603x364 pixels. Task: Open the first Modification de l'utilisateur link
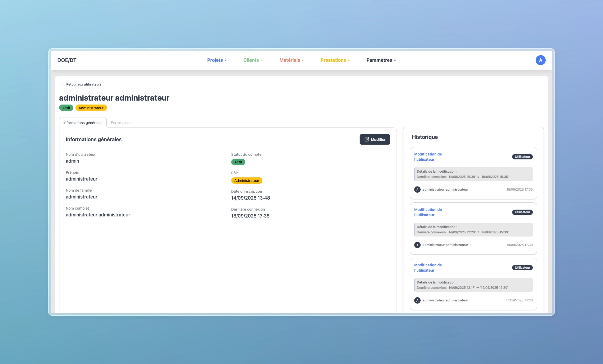[x=428, y=157]
